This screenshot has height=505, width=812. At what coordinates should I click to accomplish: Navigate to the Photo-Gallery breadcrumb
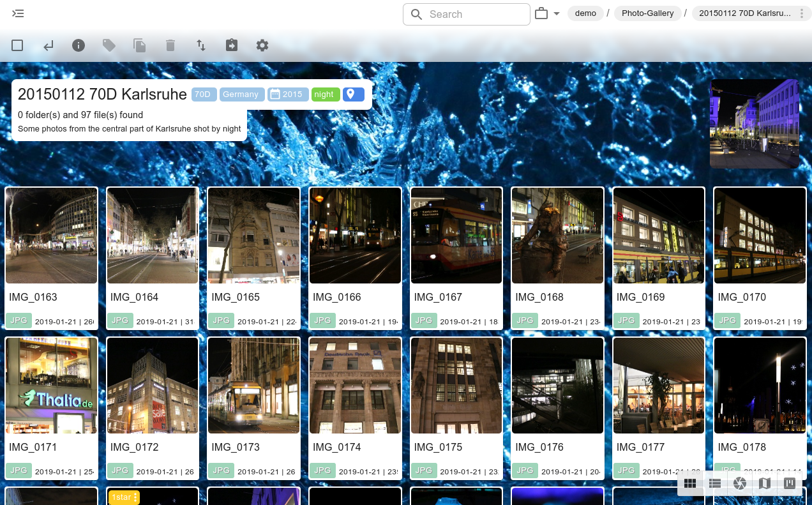647,13
